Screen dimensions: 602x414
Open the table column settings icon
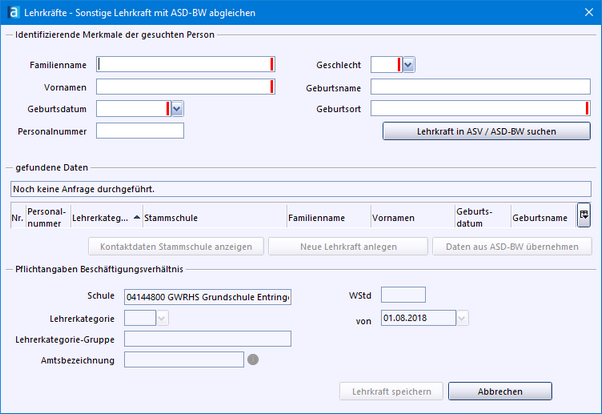click(x=583, y=215)
